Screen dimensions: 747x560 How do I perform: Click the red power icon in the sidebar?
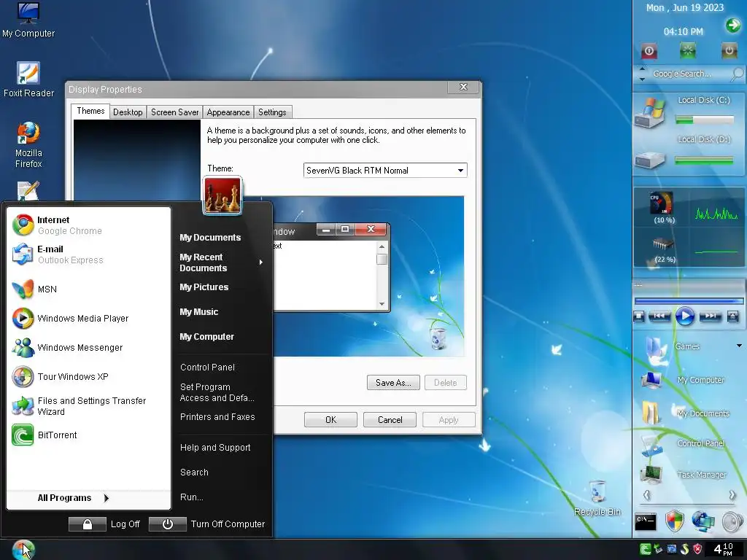(x=649, y=51)
